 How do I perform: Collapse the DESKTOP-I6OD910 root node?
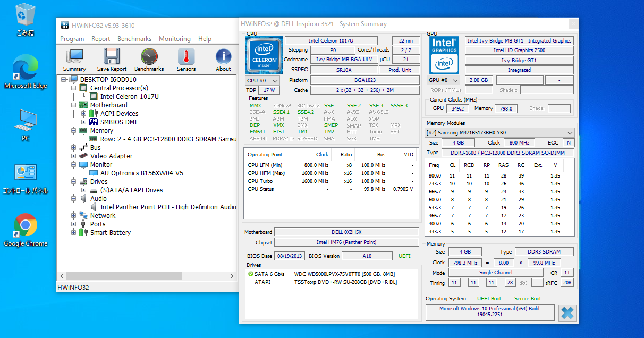64,80
